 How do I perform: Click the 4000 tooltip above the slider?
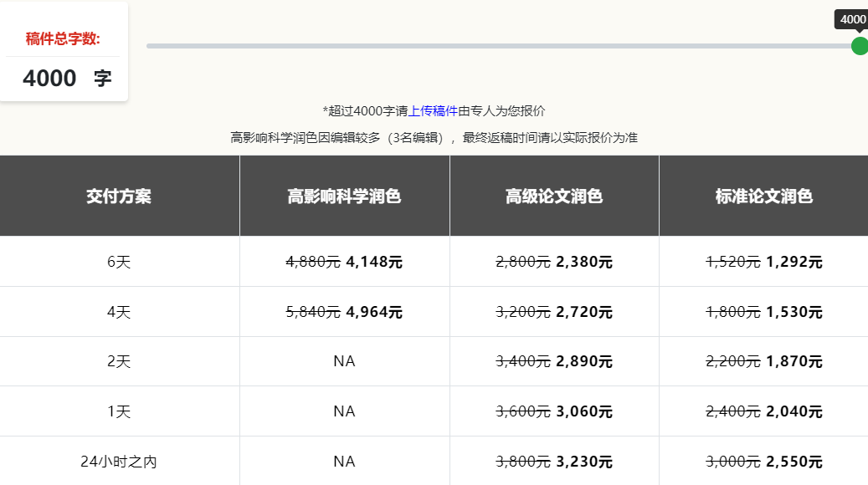pos(851,17)
